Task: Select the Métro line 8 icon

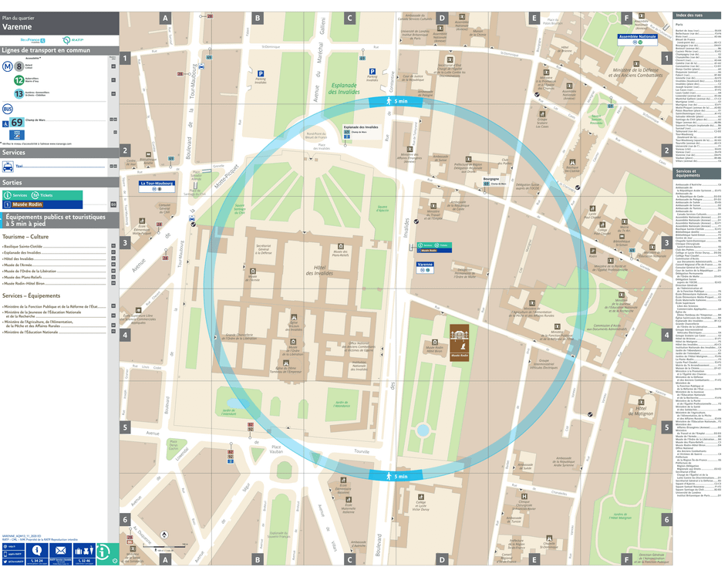Action: pyautogui.click(x=18, y=68)
